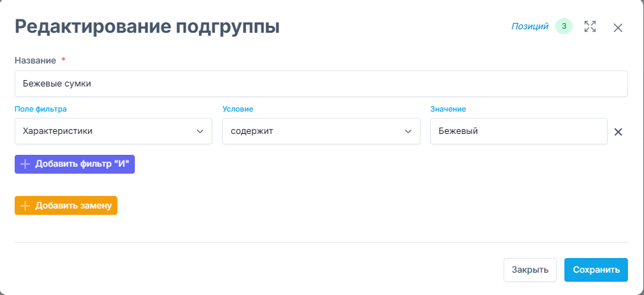Click the green positions count badge
Screen dimensions: 644x295
click(x=564, y=27)
